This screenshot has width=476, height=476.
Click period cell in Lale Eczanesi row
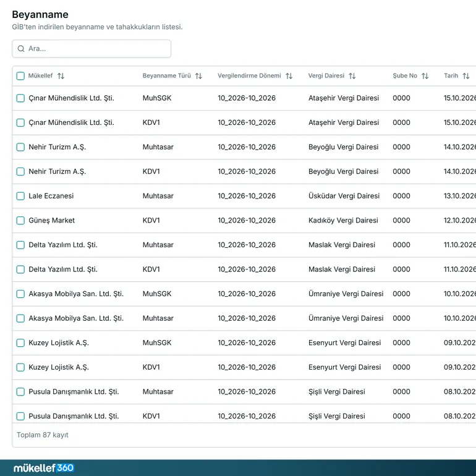[x=247, y=196]
